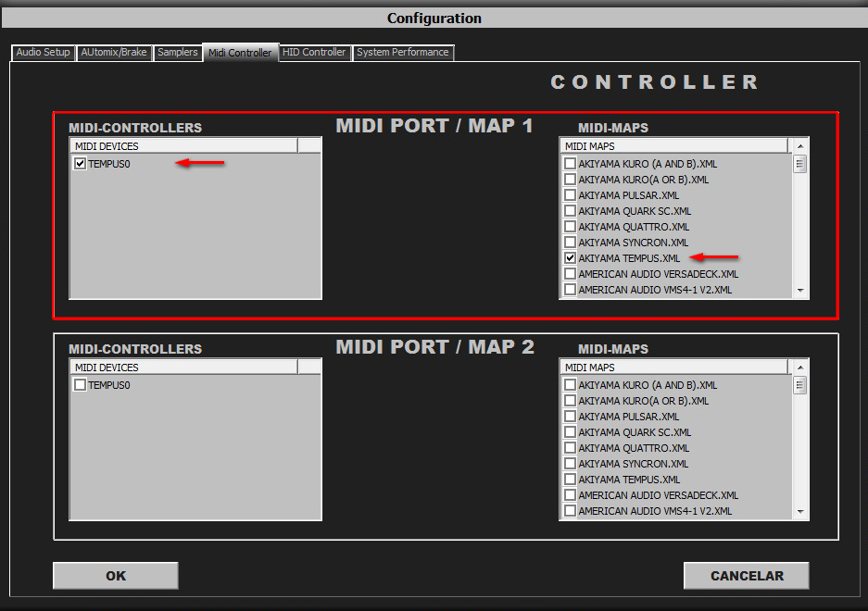Click MIDI DEVICES column header in Port 1
The height and width of the screenshot is (611, 868).
coord(183,146)
